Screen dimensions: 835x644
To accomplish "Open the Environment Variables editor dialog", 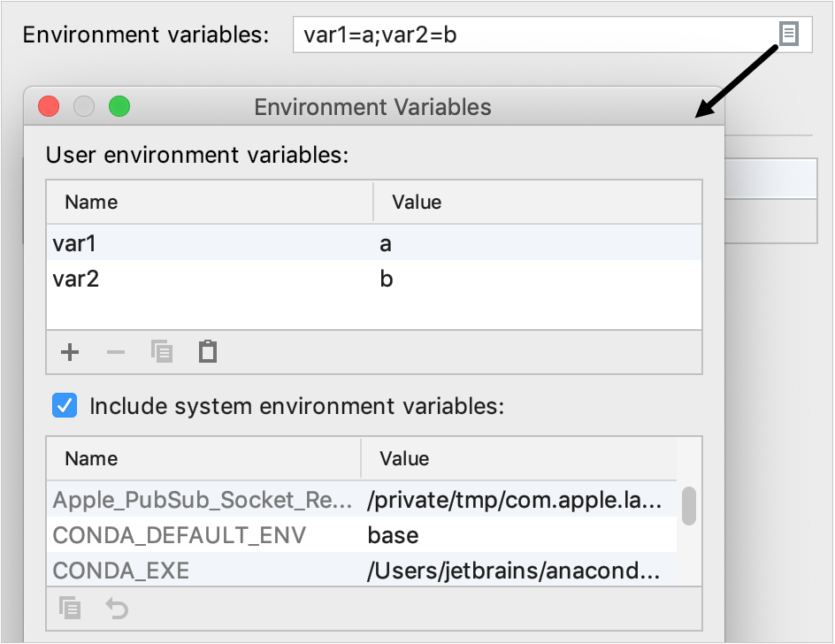I will (790, 34).
